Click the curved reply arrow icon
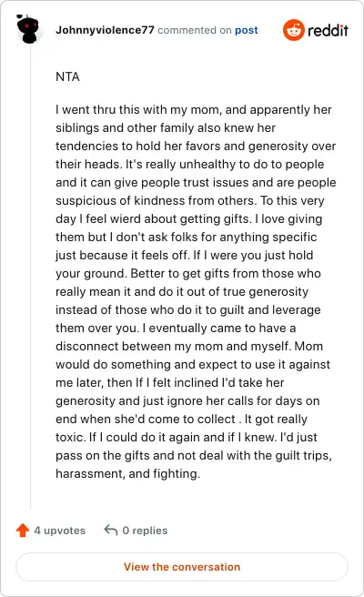 (111, 530)
